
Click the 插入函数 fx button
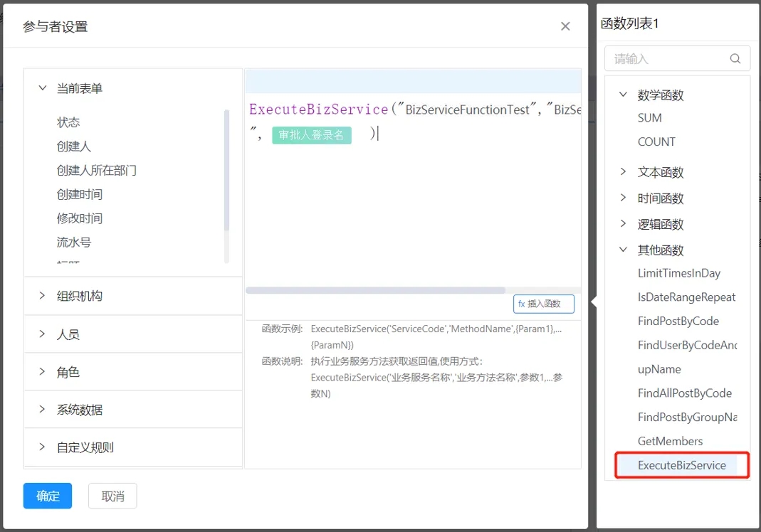click(543, 304)
